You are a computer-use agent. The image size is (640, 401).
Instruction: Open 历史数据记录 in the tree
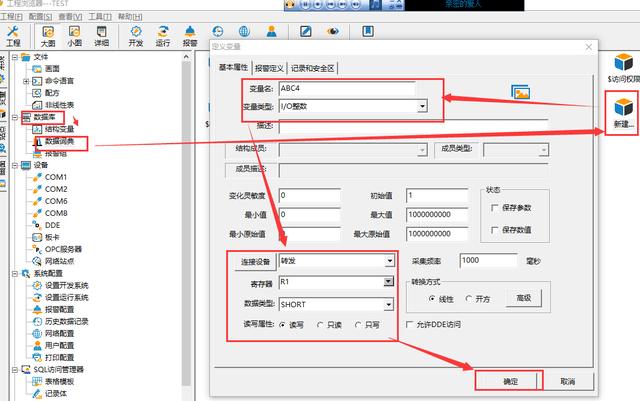point(67,322)
